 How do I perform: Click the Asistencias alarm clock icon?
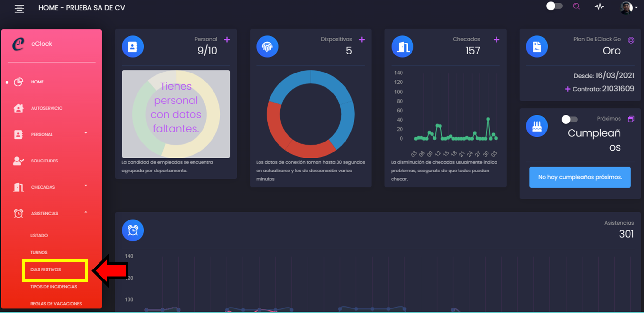coord(133,230)
